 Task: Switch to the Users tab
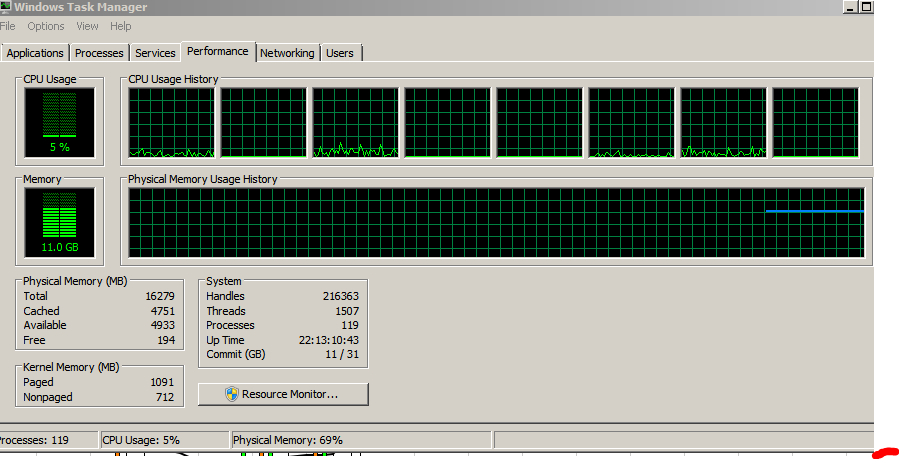(340, 53)
